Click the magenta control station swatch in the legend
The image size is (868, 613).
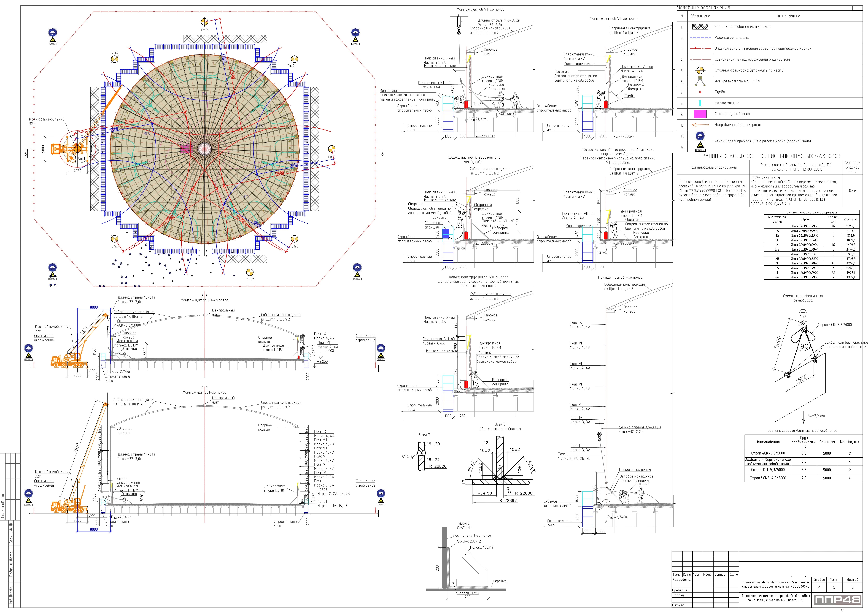[700, 114]
